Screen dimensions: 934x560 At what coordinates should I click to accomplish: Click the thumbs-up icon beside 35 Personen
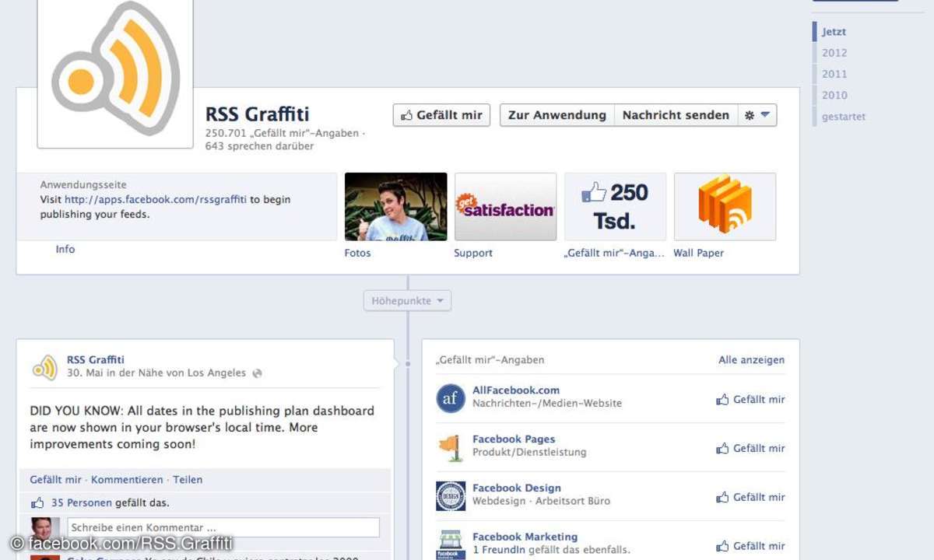tap(38, 503)
